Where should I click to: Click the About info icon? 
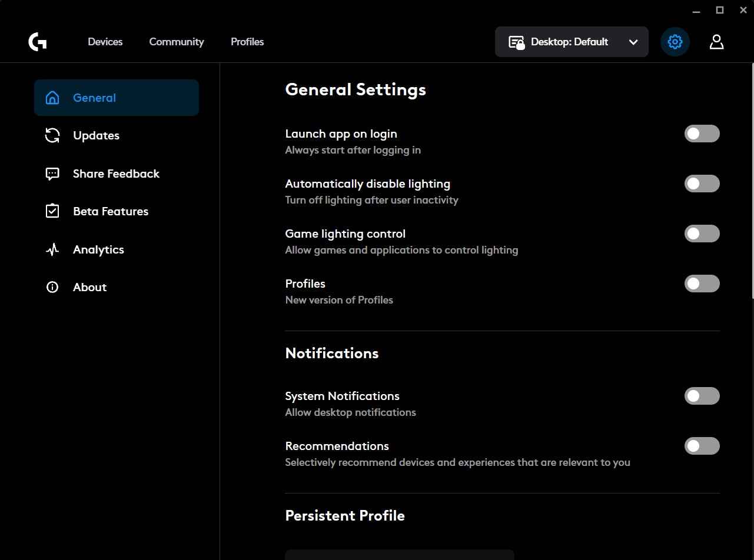52,287
